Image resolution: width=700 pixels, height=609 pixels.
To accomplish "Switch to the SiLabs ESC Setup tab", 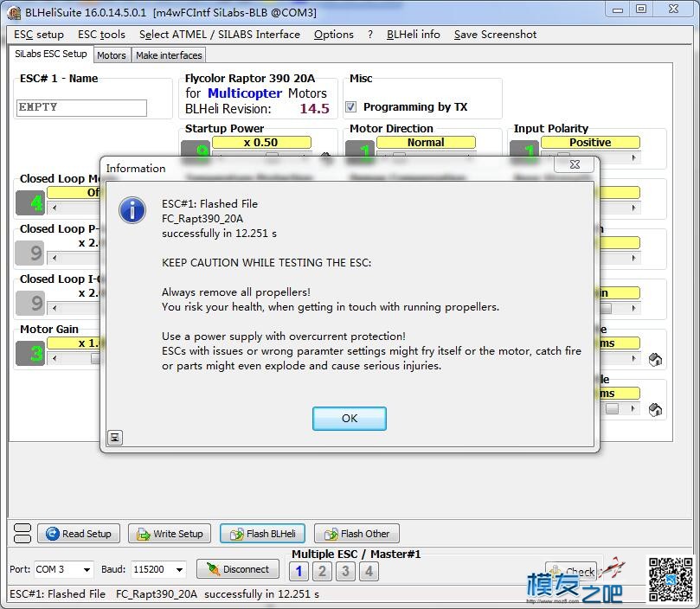I will [51, 54].
